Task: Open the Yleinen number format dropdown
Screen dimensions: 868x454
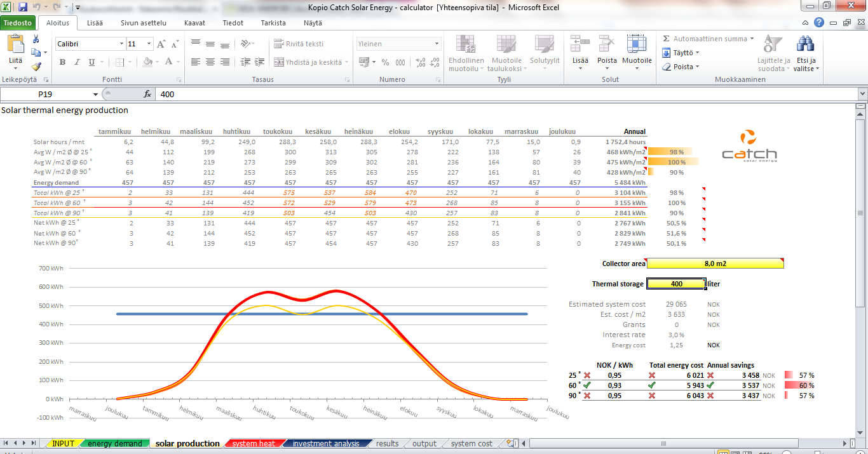Action: pos(437,44)
